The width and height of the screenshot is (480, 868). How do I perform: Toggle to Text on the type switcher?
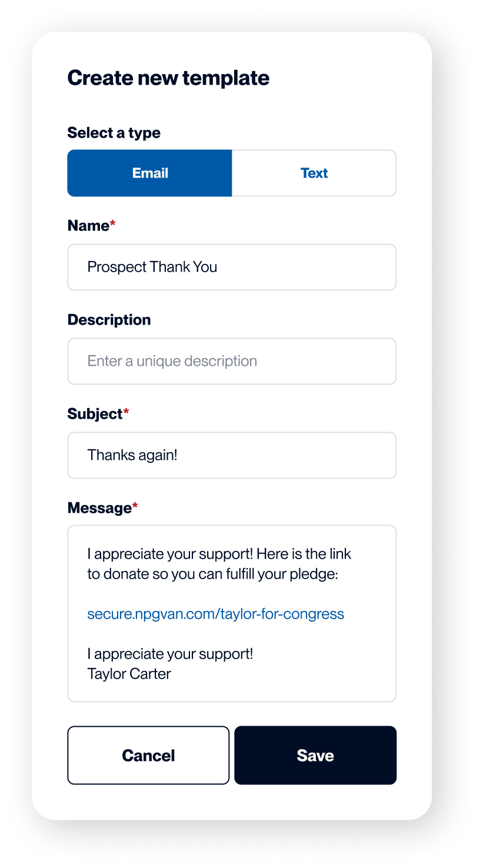click(x=314, y=173)
